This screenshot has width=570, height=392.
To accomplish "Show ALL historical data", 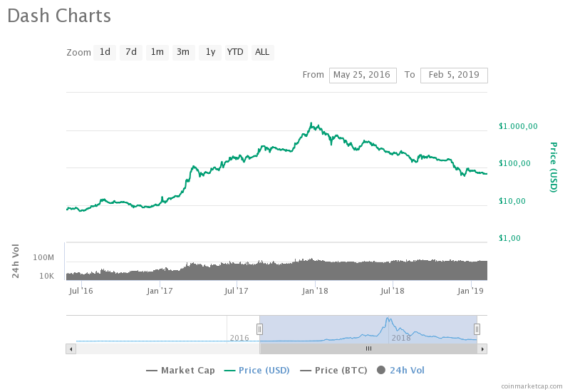I will (262, 52).
